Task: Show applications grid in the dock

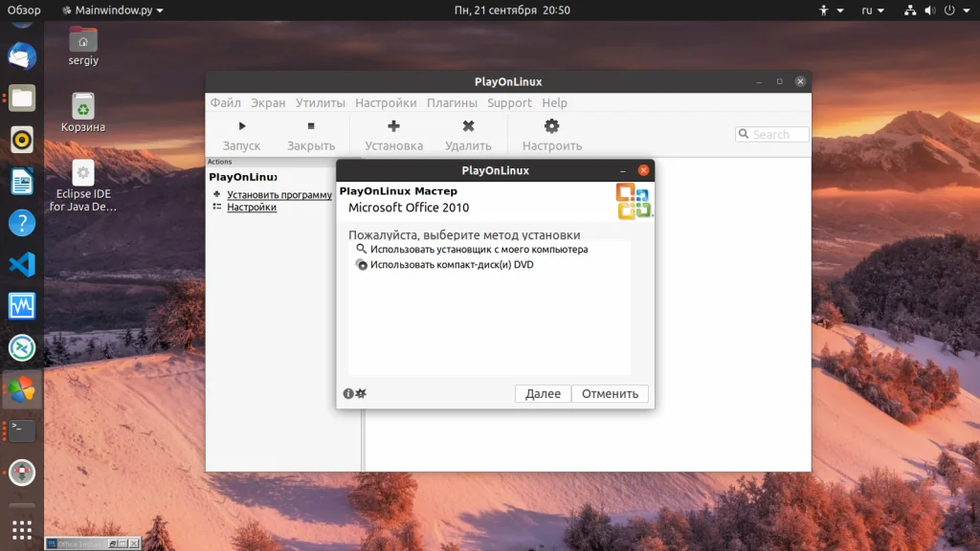Action: click(x=22, y=530)
